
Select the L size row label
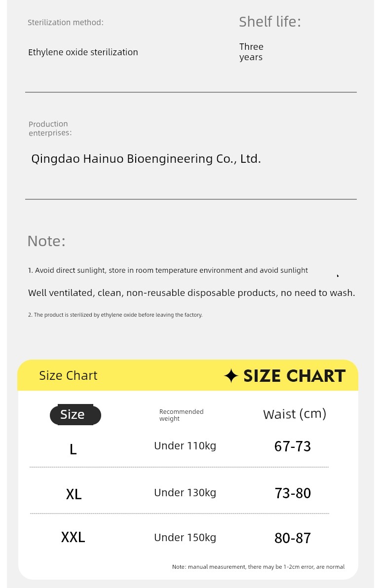(73, 449)
